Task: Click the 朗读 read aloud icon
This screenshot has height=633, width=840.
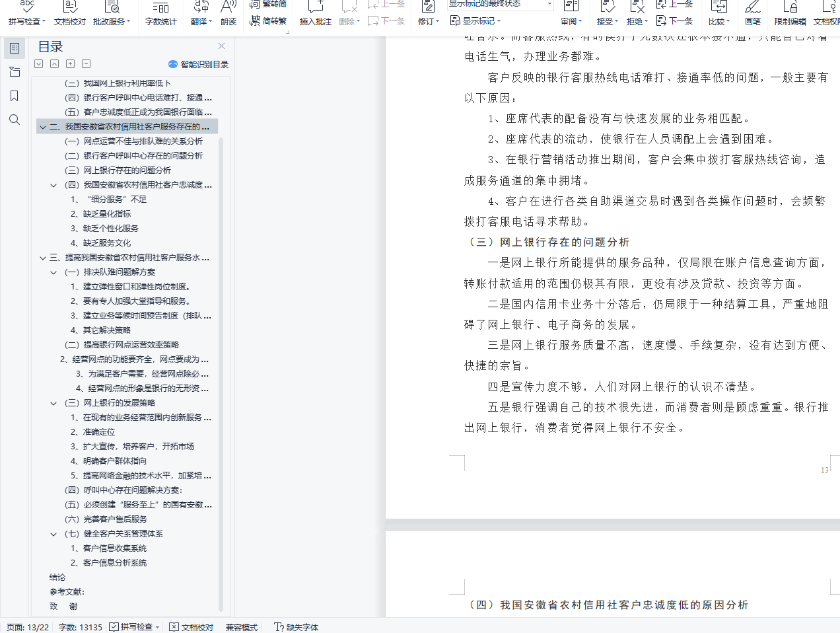Action: 228,13
